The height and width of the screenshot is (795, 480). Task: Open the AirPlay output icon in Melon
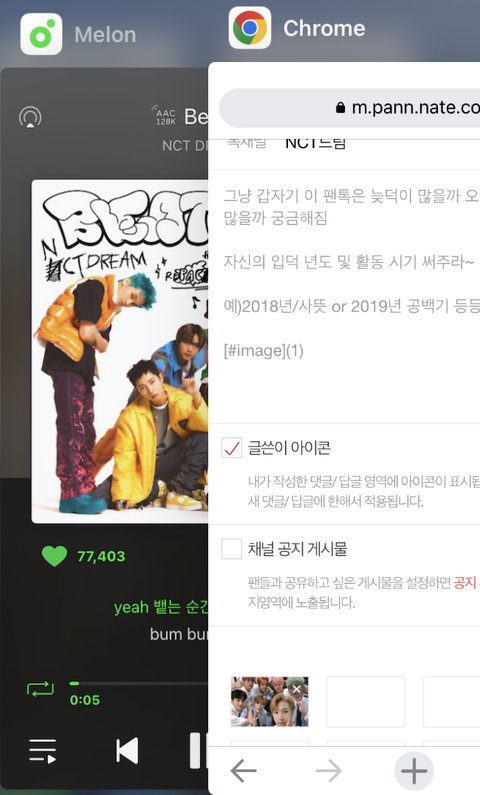pyautogui.click(x=30, y=117)
